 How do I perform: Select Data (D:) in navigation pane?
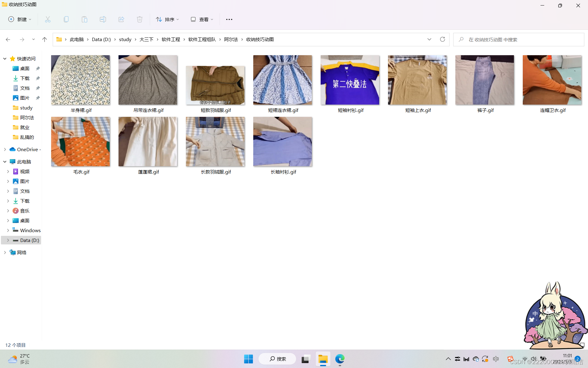(x=29, y=240)
